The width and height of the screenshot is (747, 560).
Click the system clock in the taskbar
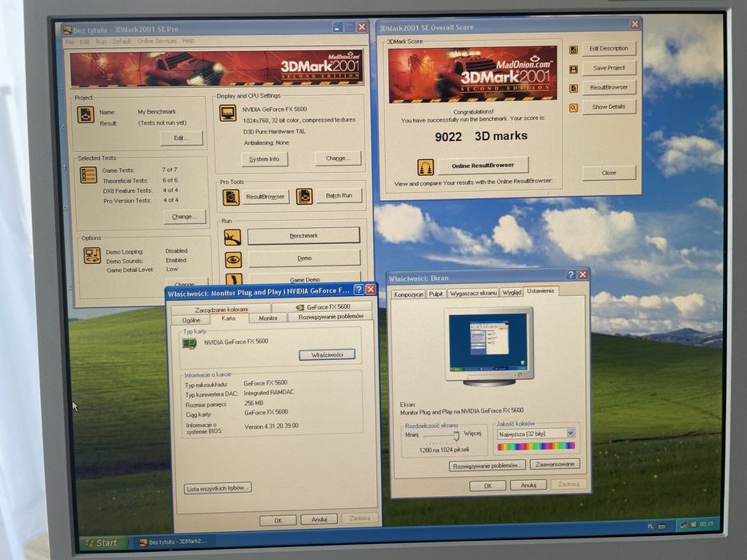[x=707, y=524]
